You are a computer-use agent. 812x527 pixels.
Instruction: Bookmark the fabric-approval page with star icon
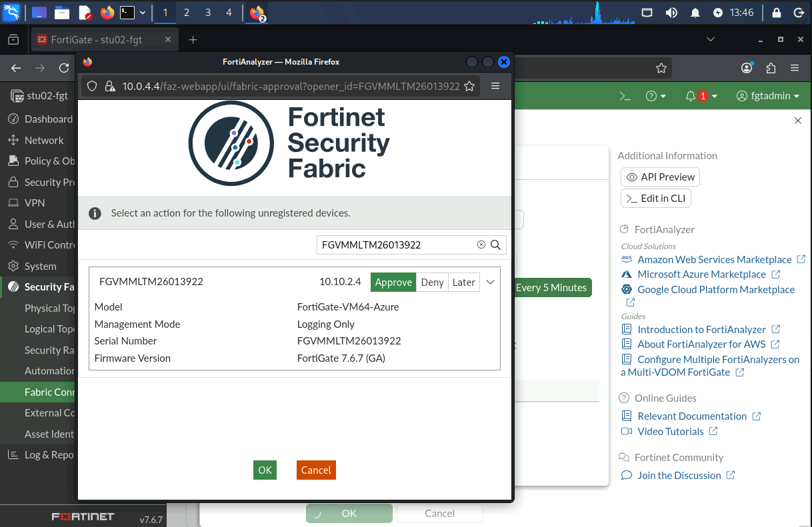click(x=469, y=86)
